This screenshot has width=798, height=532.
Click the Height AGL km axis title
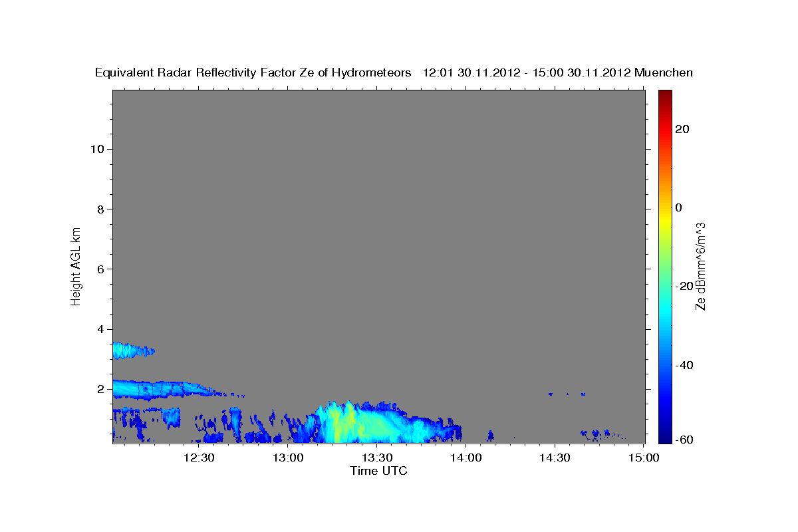pyautogui.click(x=76, y=265)
